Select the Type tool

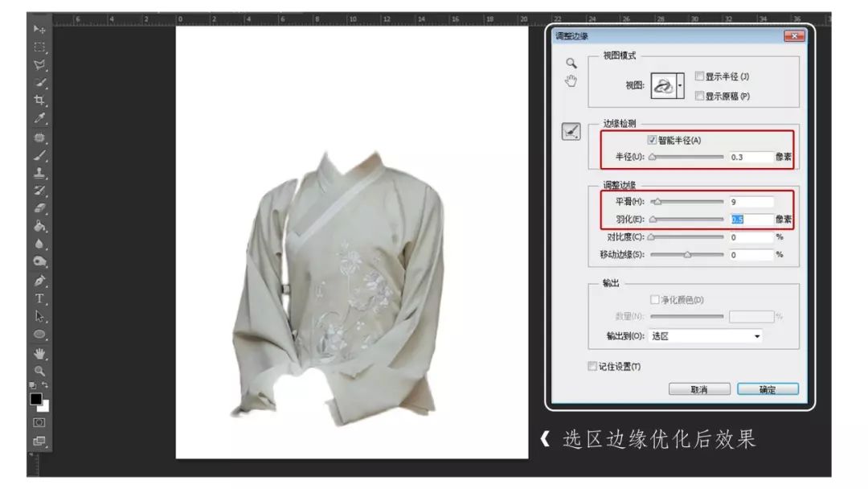39,299
